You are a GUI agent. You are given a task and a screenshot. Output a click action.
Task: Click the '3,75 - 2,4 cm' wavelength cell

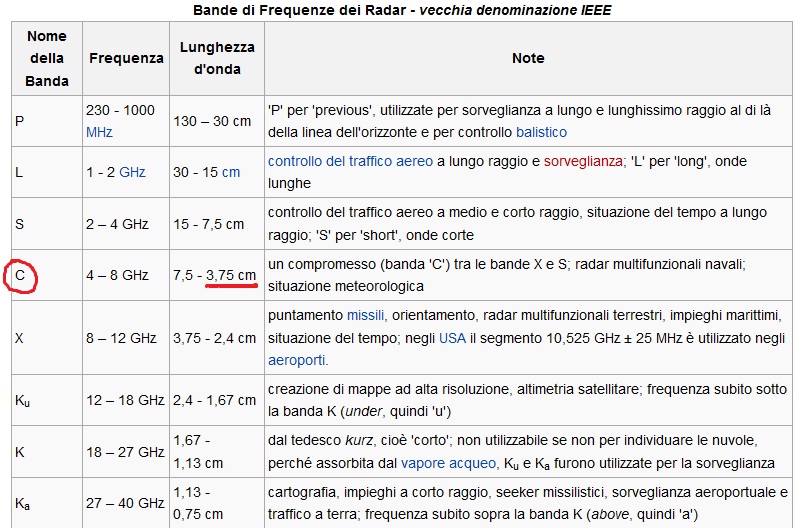pos(217,338)
